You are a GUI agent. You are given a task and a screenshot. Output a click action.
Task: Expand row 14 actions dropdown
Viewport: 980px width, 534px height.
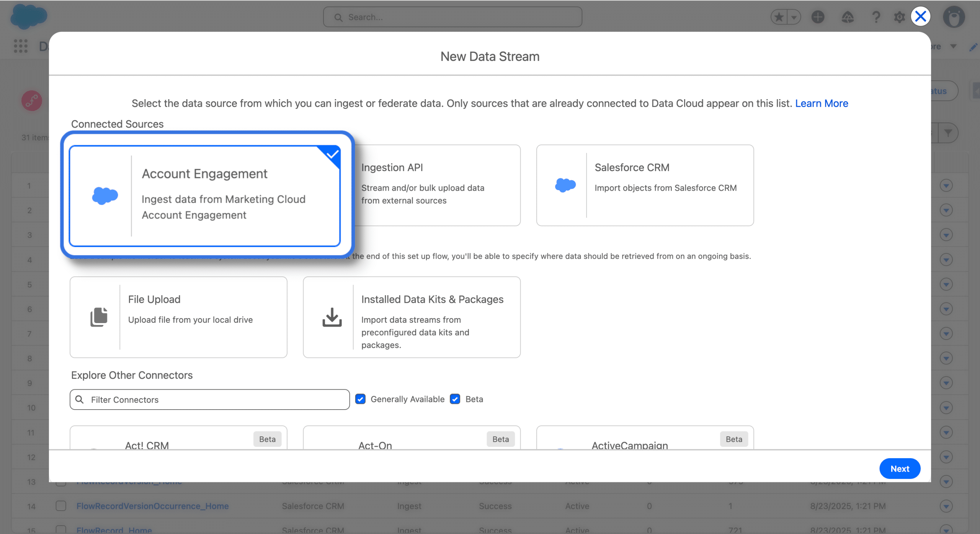point(946,506)
